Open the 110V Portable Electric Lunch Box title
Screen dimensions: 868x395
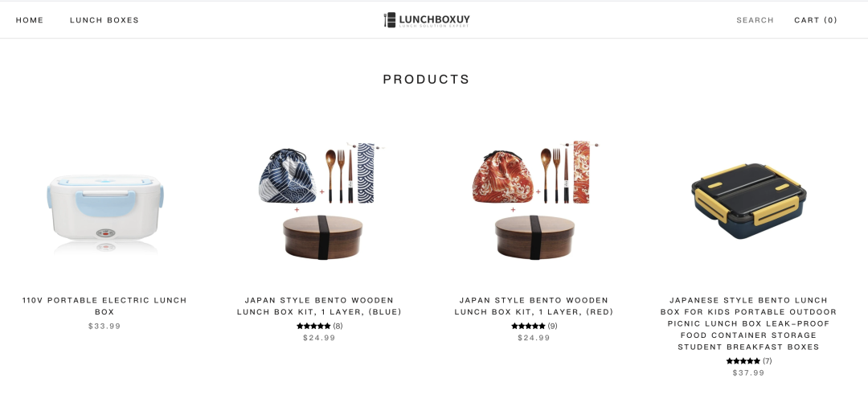point(104,306)
